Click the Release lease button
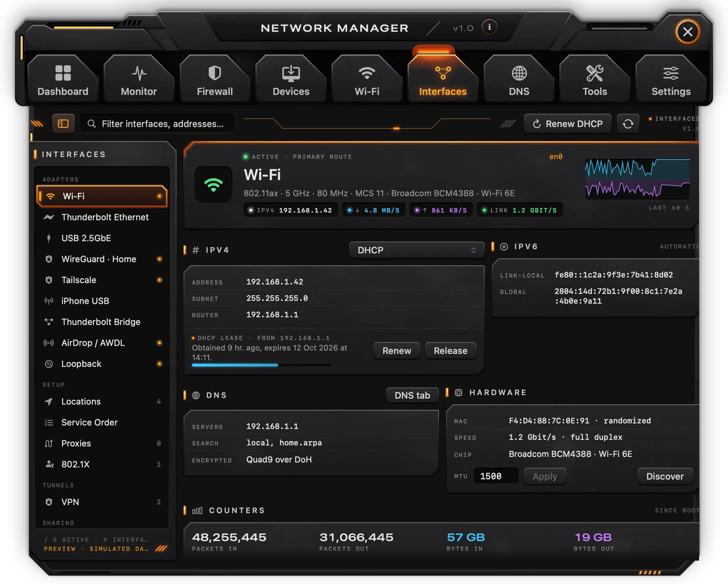Screen dimensions: 728x584 click(x=451, y=350)
